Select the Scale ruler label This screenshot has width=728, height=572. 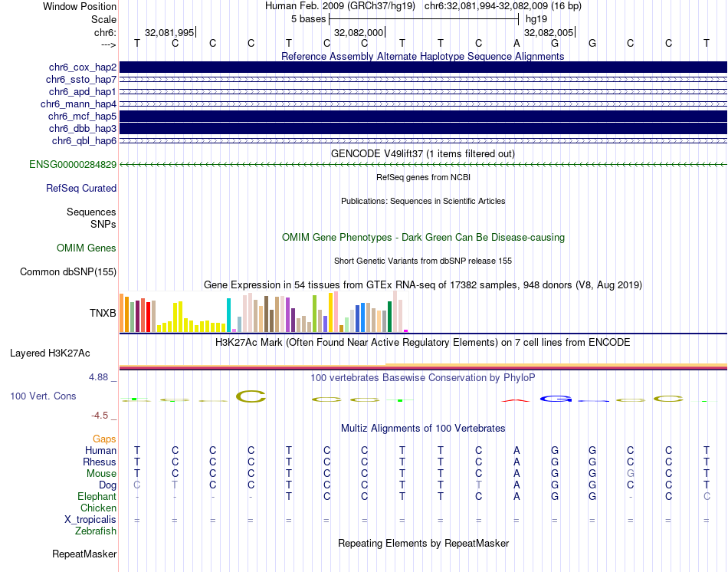(103, 19)
